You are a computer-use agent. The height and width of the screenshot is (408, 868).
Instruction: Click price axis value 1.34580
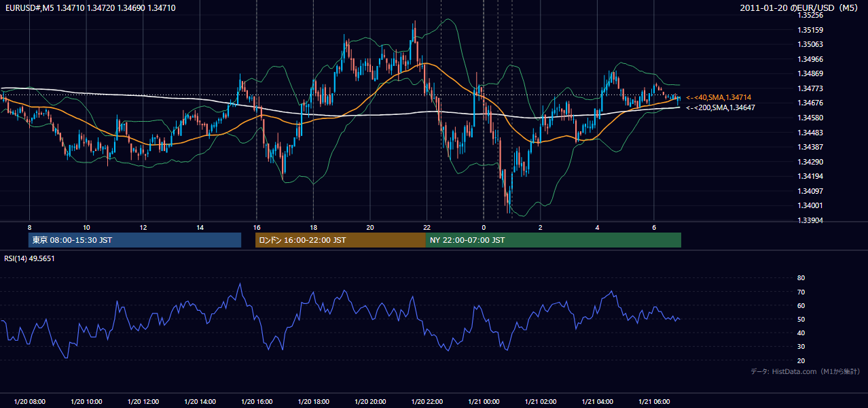pyautogui.click(x=810, y=118)
